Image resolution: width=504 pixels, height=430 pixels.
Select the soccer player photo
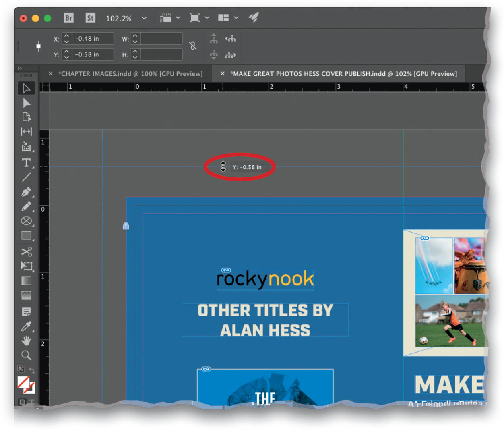click(x=451, y=321)
